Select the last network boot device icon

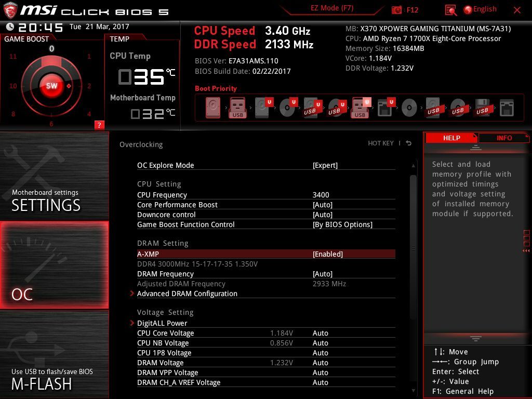pos(507,108)
